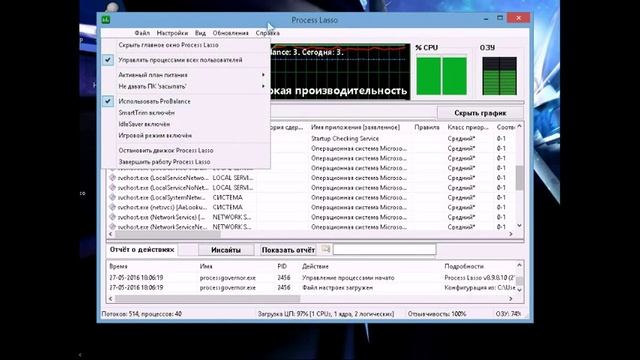The width and height of the screenshot is (640, 360).
Task: Click the PID log column header
Action: pos(282,266)
